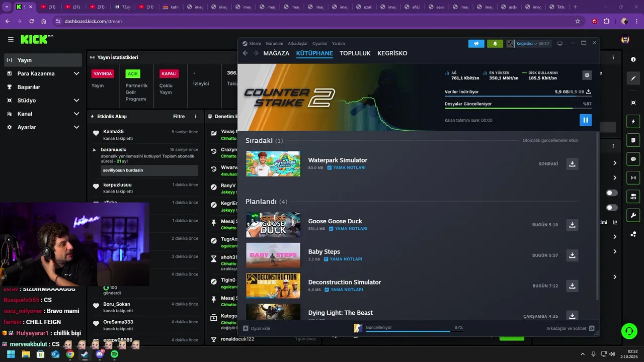Open Chrome from the taskbar
Image resolution: width=644 pixels, height=362 pixels.
pyautogui.click(x=70, y=354)
